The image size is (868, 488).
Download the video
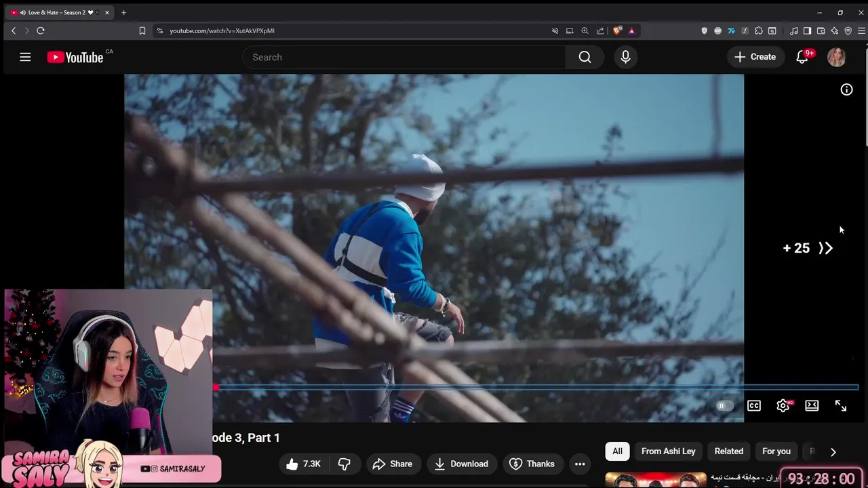[461, 464]
